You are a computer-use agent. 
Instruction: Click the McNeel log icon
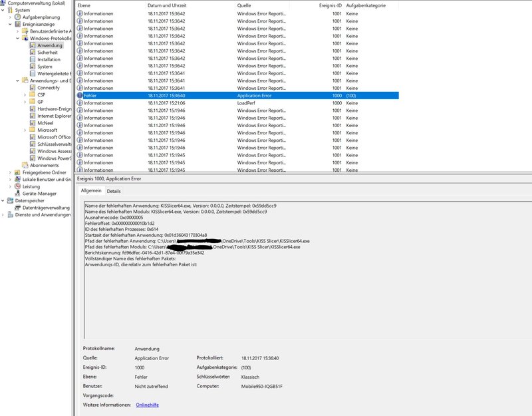pos(33,123)
